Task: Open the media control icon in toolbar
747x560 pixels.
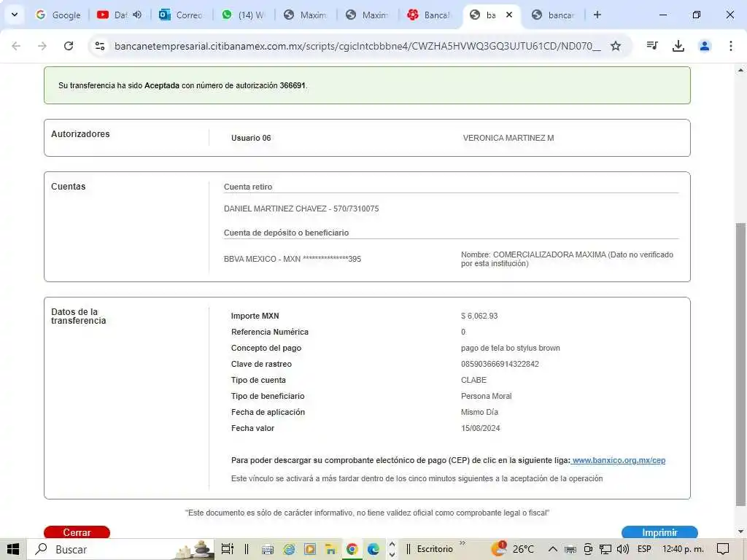Action: tap(652, 46)
